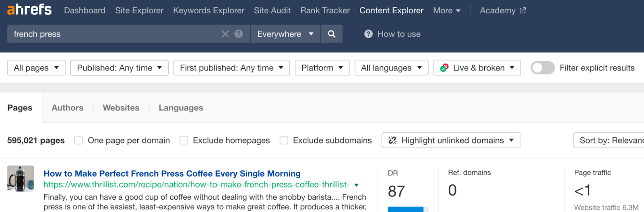Tick the Exclude subdomains checkbox
Viewport: 644px width, 212px height.
pyautogui.click(x=284, y=140)
